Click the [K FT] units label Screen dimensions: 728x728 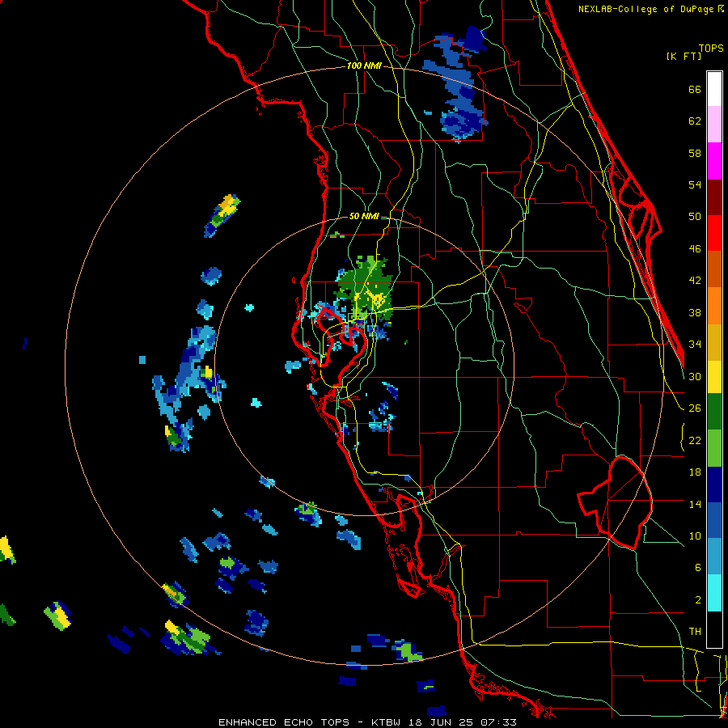pos(684,57)
